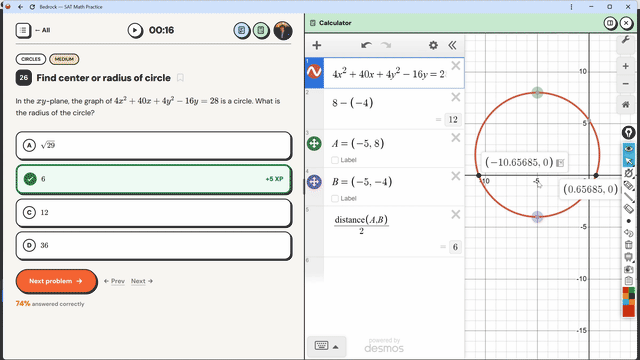Select the line drawing annotation tool
The width and height of the screenshot is (640, 360).
(x=629, y=197)
